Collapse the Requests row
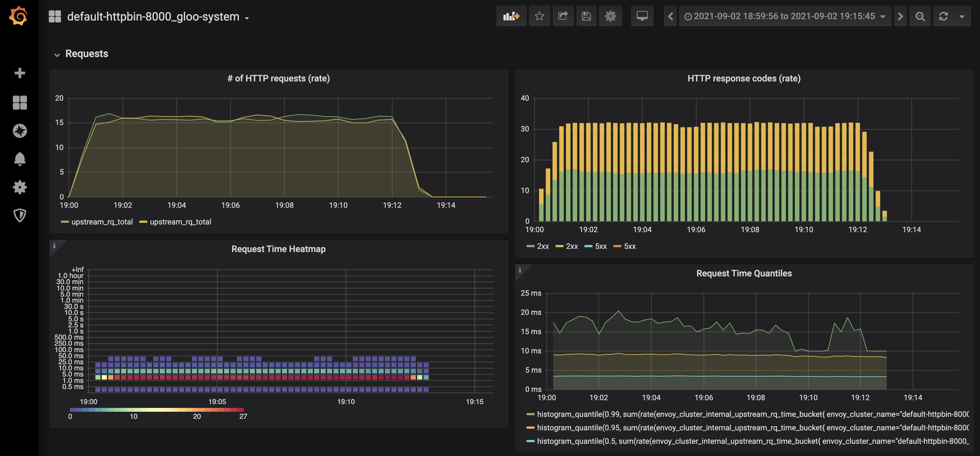 pyautogui.click(x=57, y=55)
